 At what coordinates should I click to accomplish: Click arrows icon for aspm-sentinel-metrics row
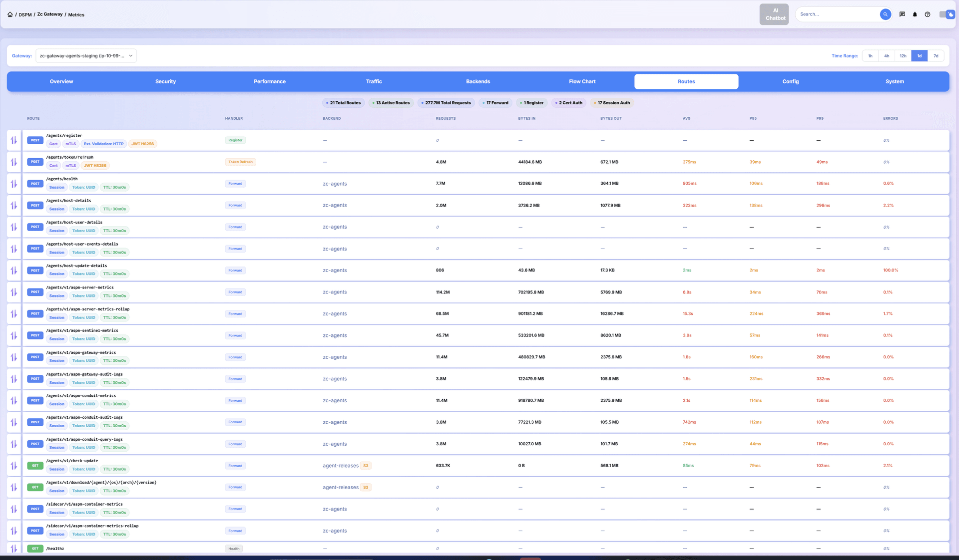pos(14,335)
